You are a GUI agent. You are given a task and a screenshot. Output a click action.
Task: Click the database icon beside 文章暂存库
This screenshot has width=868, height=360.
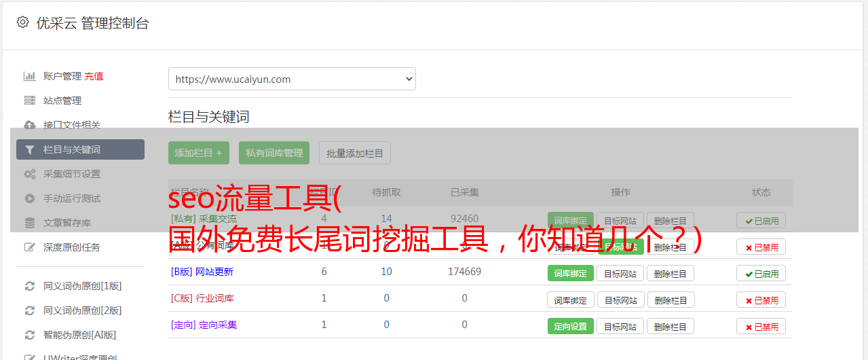[x=29, y=223]
